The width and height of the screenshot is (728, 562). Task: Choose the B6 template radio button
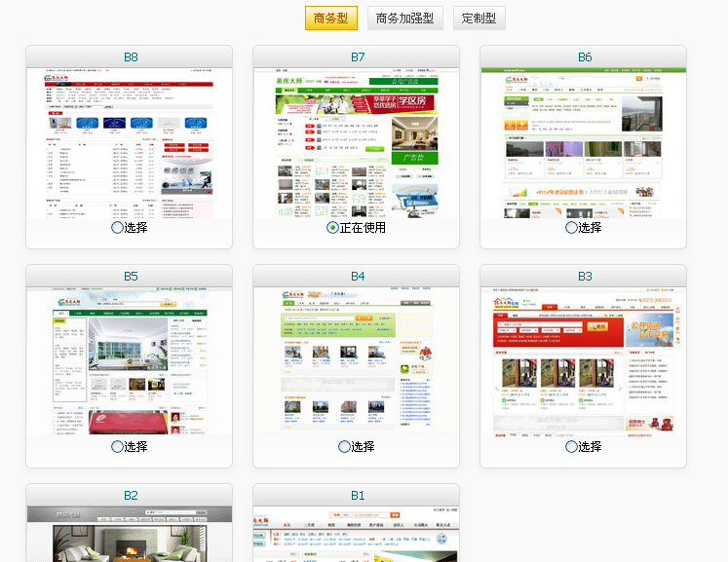pos(571,227)
